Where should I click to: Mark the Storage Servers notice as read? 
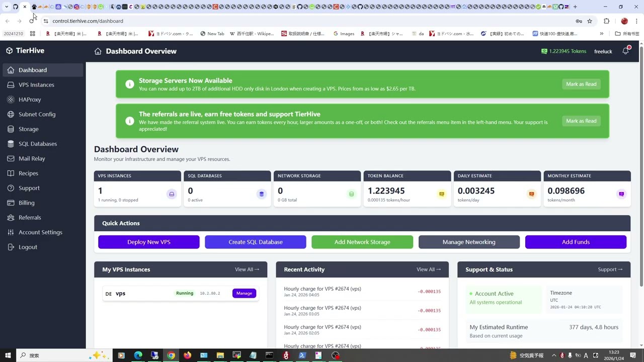click(581, 84)
